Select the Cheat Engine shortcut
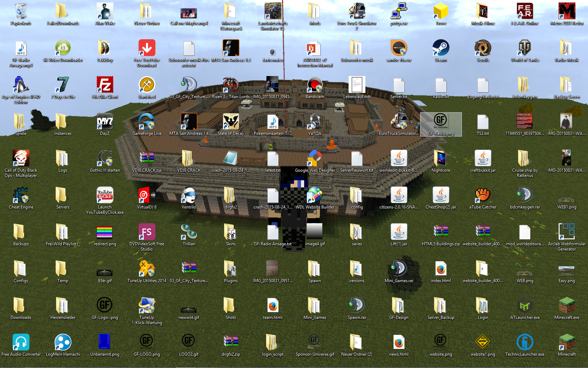The width and height of the screenshot is (588, 368). pos(21,196)
